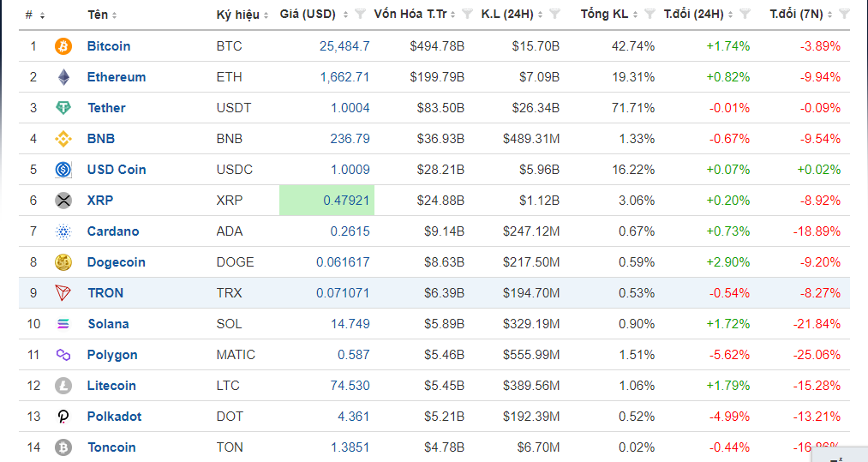Click the highlighted XRP price cell

326,201
